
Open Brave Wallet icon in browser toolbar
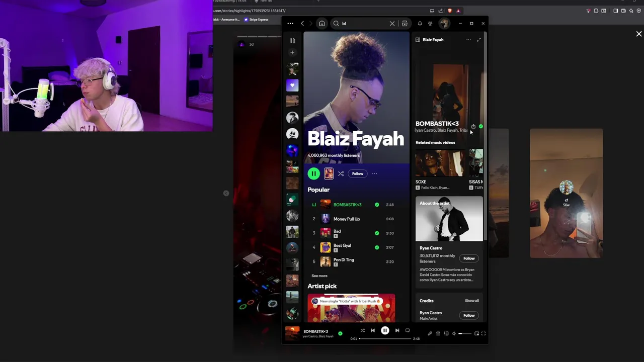[623, 11]
